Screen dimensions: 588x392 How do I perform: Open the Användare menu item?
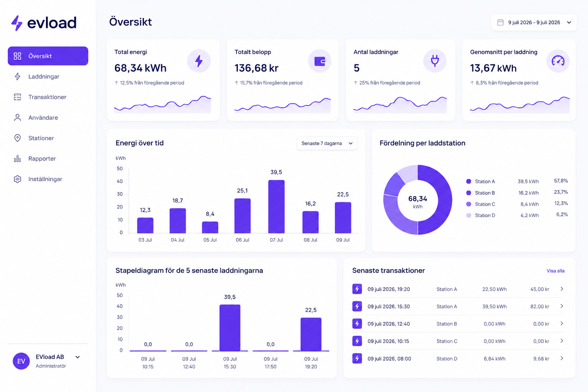pos(48,118)
